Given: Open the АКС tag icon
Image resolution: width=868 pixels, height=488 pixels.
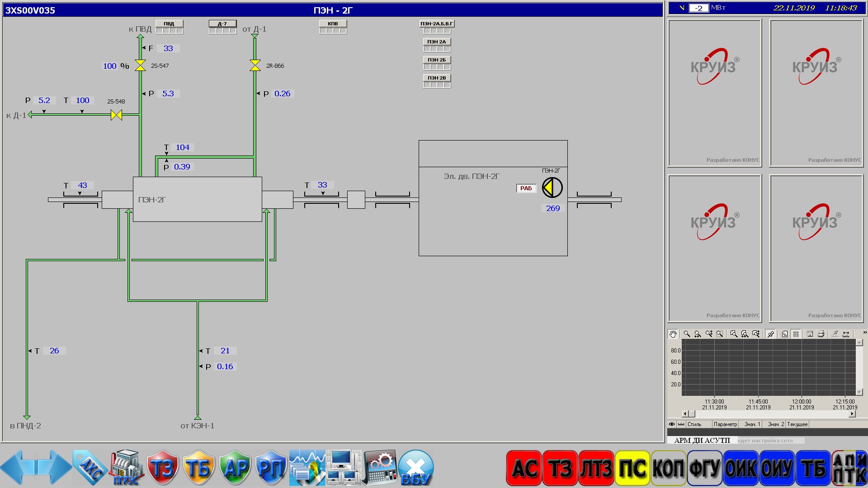Looking at the screenshot, I should (x=90, y=468).
